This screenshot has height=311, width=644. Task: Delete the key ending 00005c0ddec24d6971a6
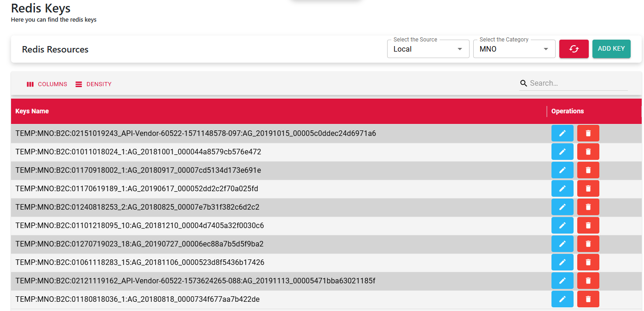click(x=588, y=134)
